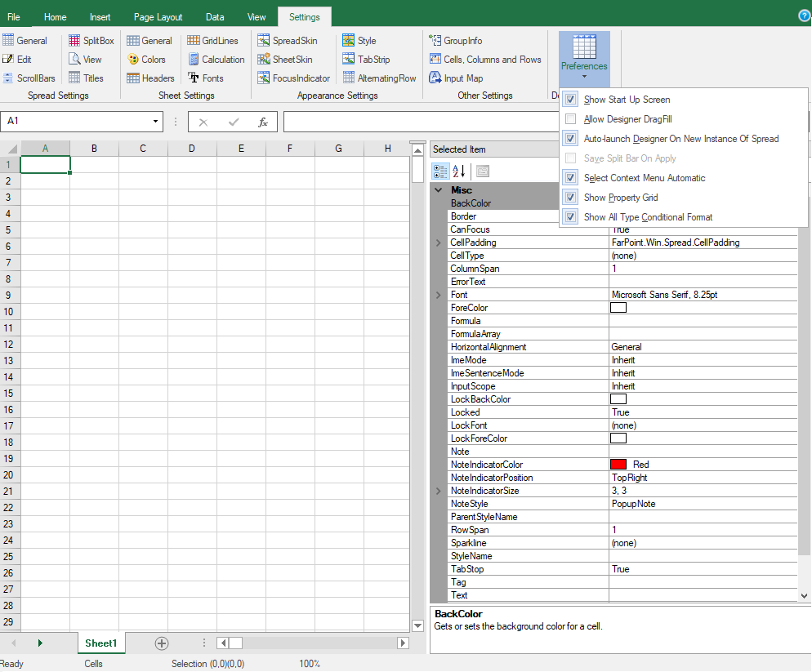The height and width of the screenshot is (672, 812).
Task: Toggle Auto-launch Designer On New Instance Of Spread
Action: (x=571, y=139)
